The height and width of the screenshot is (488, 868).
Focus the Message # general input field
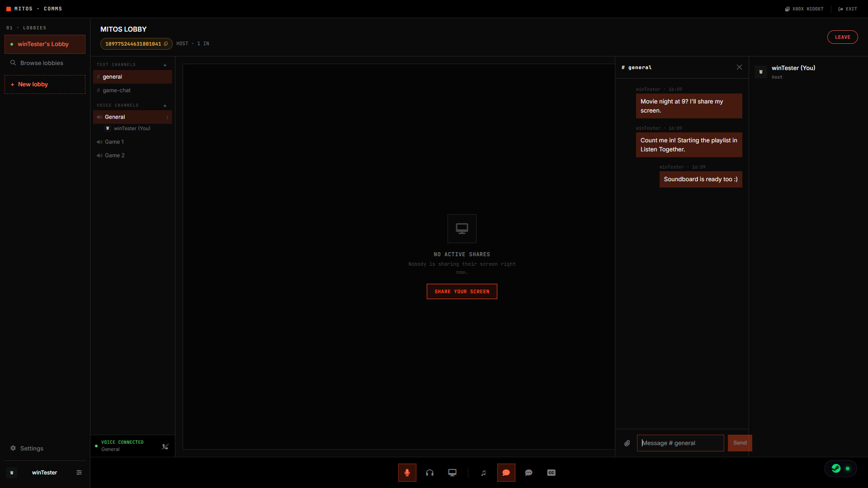680,443
